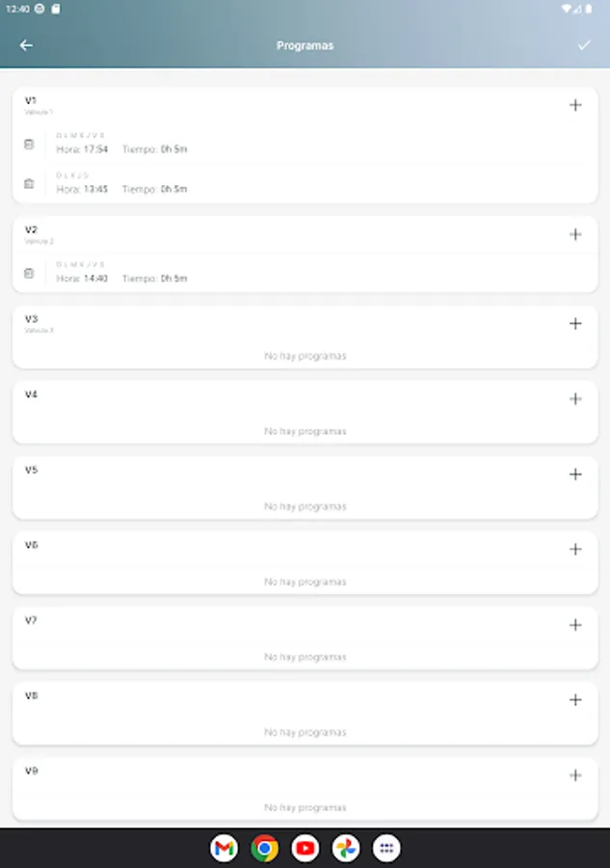
Task: Delete the 13:45 program of V1
Action: pos(29,183)
